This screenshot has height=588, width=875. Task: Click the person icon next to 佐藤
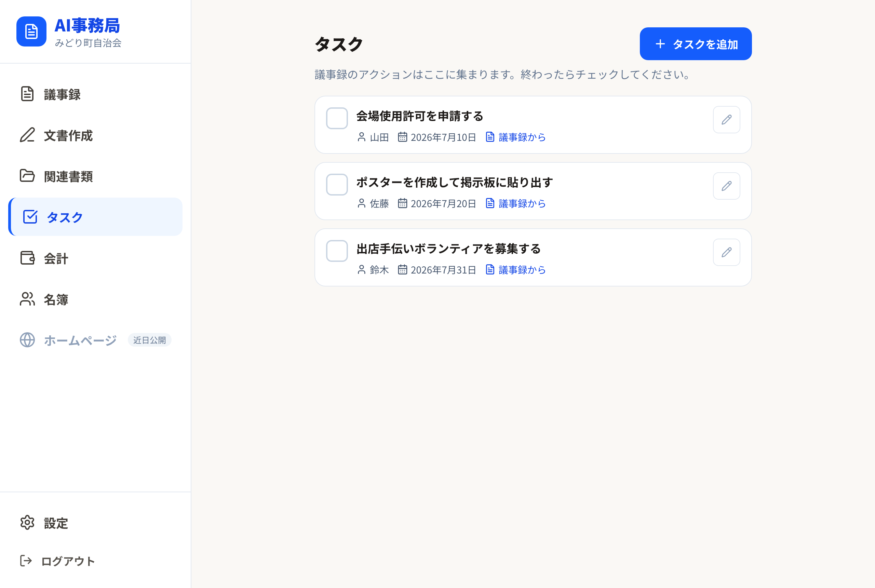point(361,203)
